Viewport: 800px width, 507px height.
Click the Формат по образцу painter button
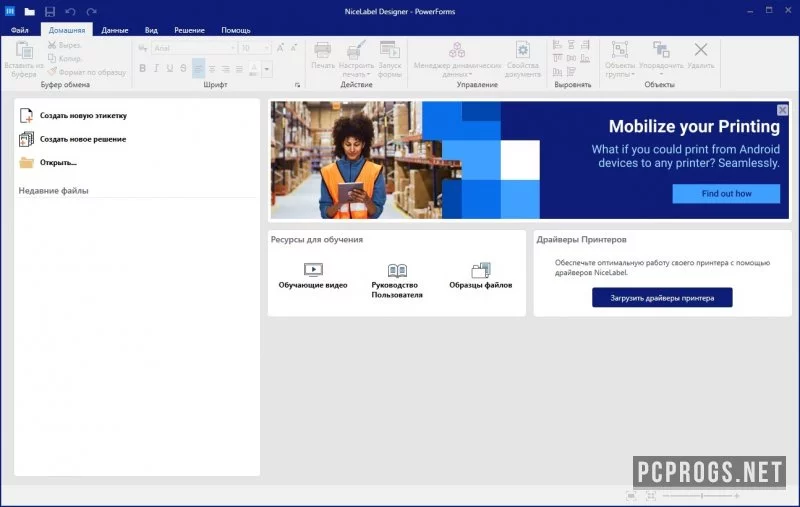[87, 72]
